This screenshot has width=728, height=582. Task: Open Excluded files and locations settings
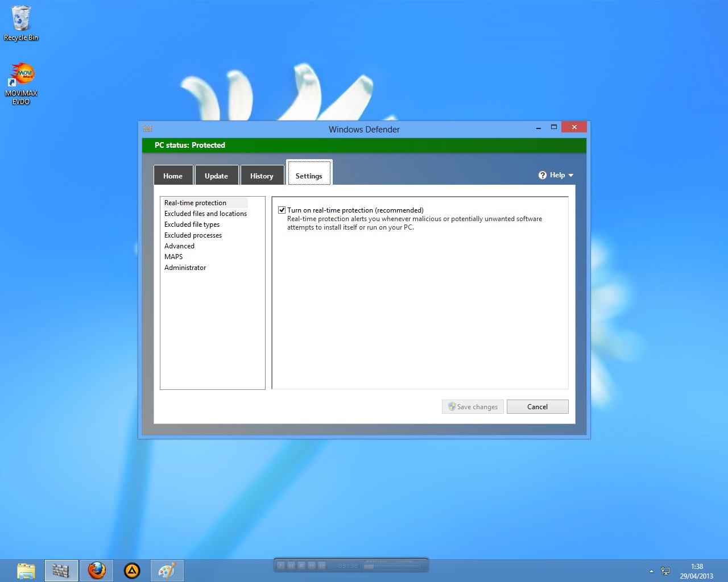pos(205,214)
